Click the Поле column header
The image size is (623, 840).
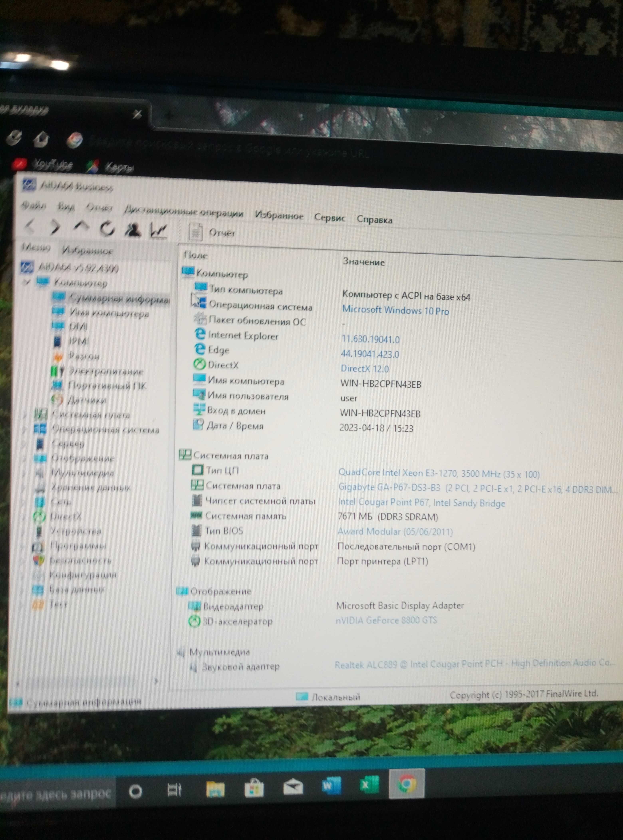coord(195,255)
